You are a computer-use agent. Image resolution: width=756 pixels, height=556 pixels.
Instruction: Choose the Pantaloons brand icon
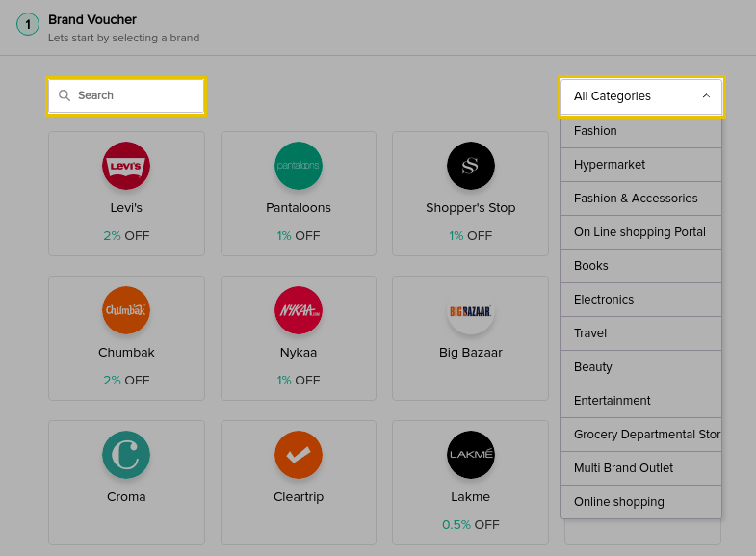click(x=298, y=166)
